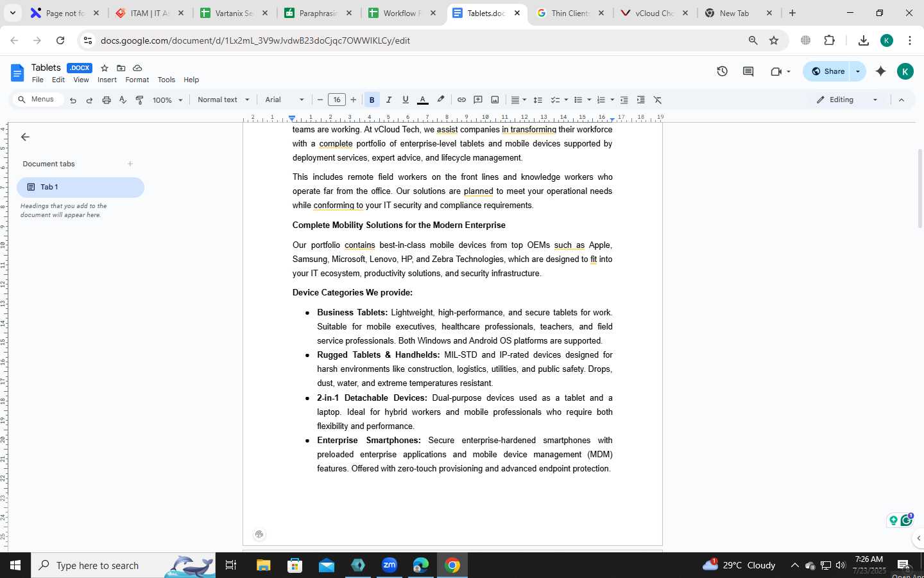
Task: Open File Explorer from taskbar
Action: pos(263,565)
